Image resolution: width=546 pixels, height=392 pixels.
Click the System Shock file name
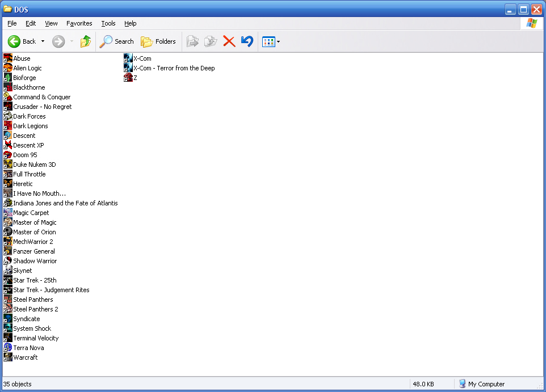(x=32, y=328)
